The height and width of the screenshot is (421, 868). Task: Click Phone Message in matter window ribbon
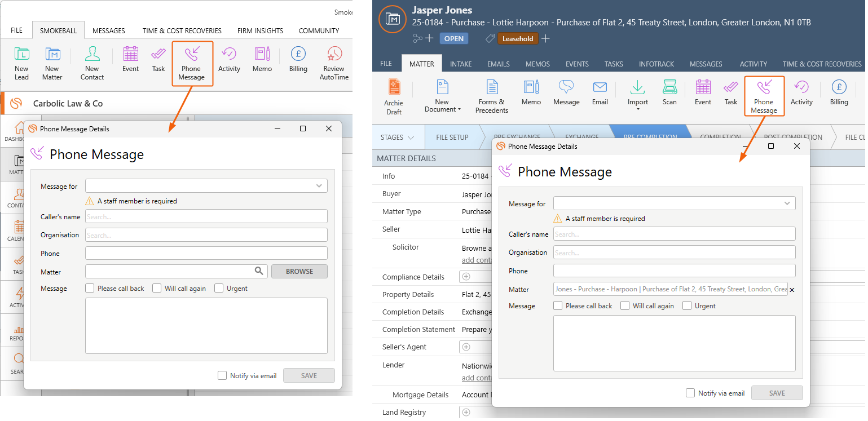[x=764, y=96]
